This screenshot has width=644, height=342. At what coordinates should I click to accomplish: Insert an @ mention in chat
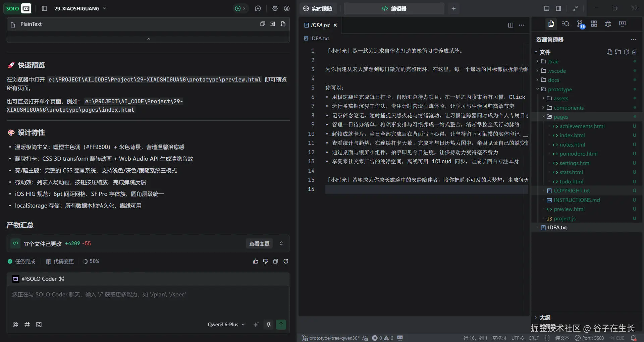point(15,325)
